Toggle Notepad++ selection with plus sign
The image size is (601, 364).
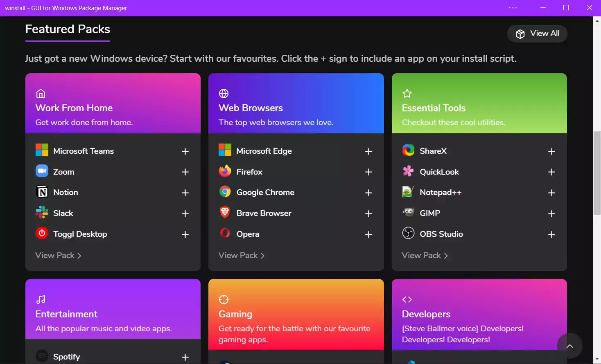tap(551, 193)
